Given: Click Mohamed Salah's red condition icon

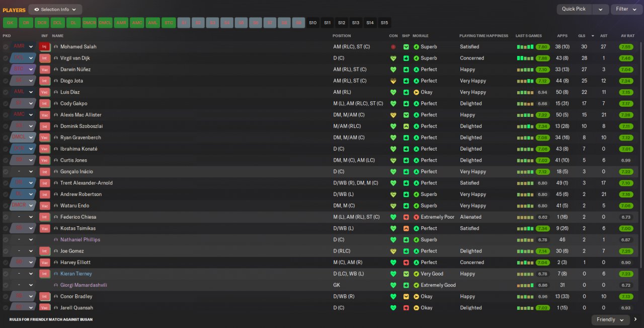Looking at the screenshot, I should [393, 47].
